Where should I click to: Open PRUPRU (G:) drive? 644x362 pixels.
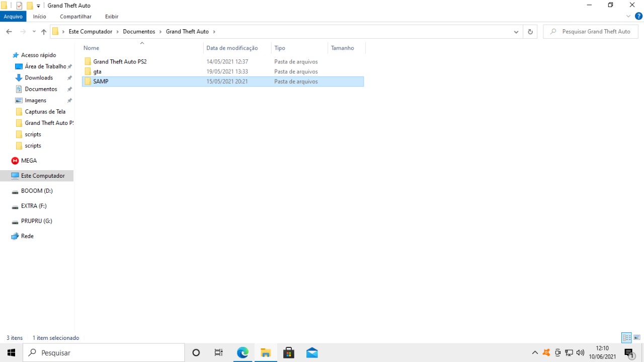(38, 221)
